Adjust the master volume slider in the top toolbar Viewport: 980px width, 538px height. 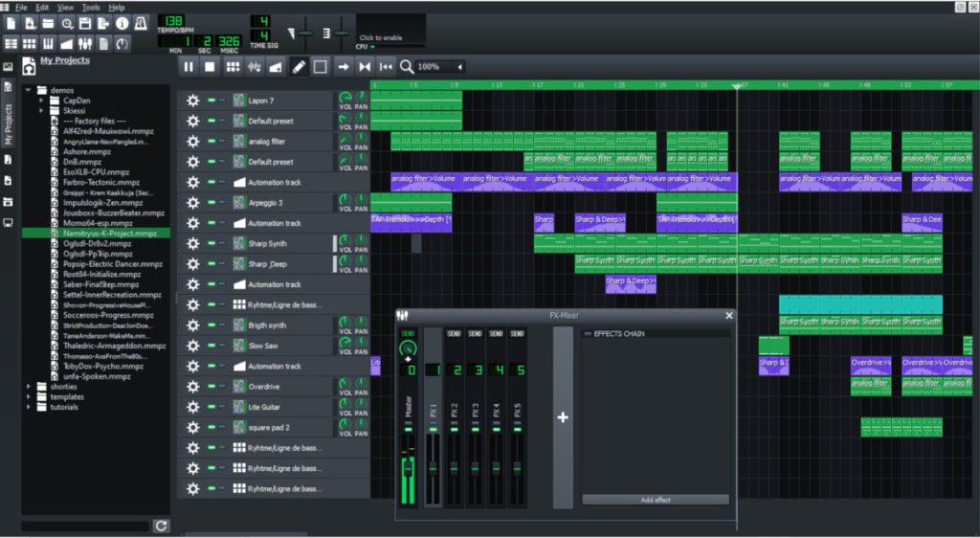point(305,34)
